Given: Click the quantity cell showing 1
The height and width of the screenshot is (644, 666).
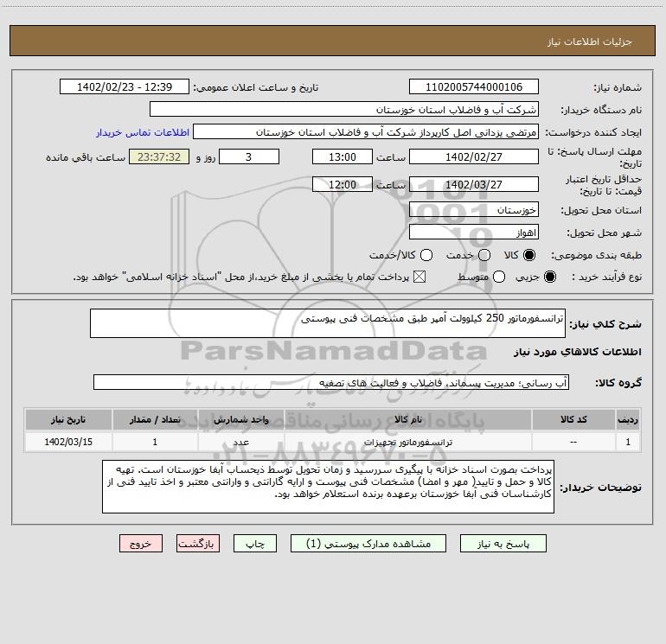Looking at the screenshot, I should [x=155, y=442].
